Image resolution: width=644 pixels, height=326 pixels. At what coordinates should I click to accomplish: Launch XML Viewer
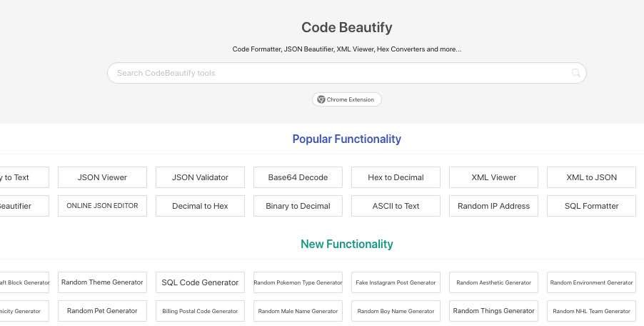pyautogui.click(x=493, y=177)
